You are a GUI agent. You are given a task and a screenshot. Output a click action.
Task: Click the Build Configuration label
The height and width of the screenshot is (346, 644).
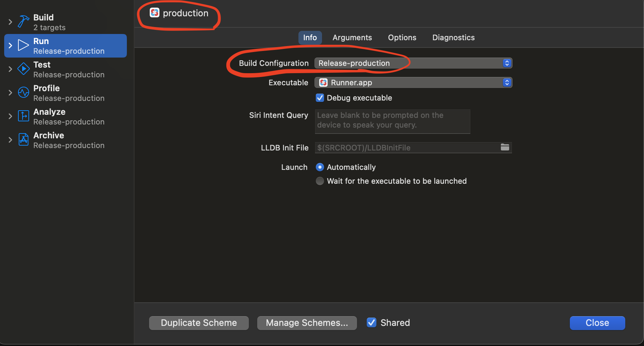274,63
